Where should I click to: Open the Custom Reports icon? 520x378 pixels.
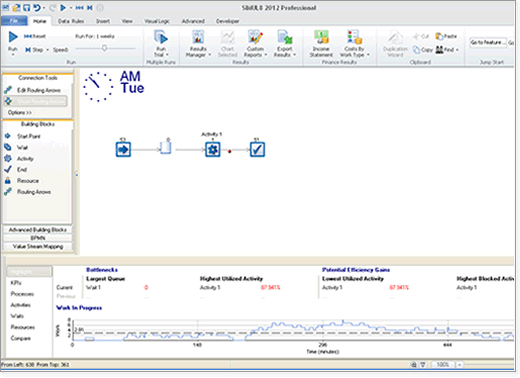255,37
